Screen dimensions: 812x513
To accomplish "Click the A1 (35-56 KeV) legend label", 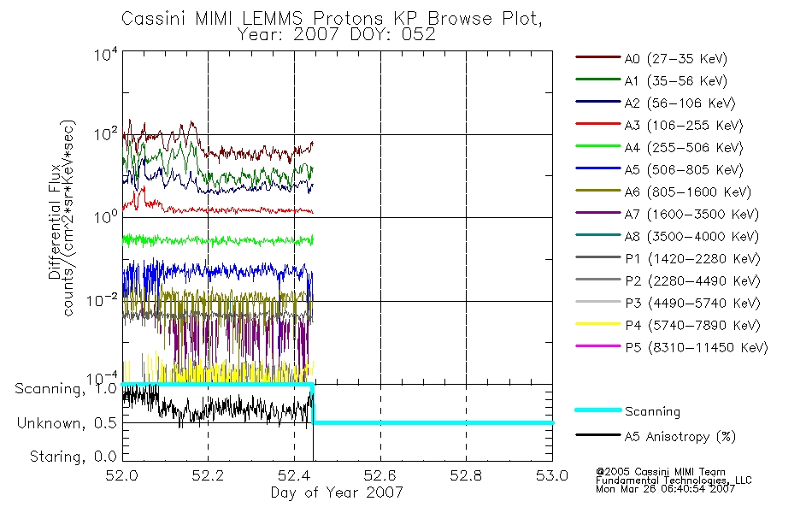I will click(676, 81).
